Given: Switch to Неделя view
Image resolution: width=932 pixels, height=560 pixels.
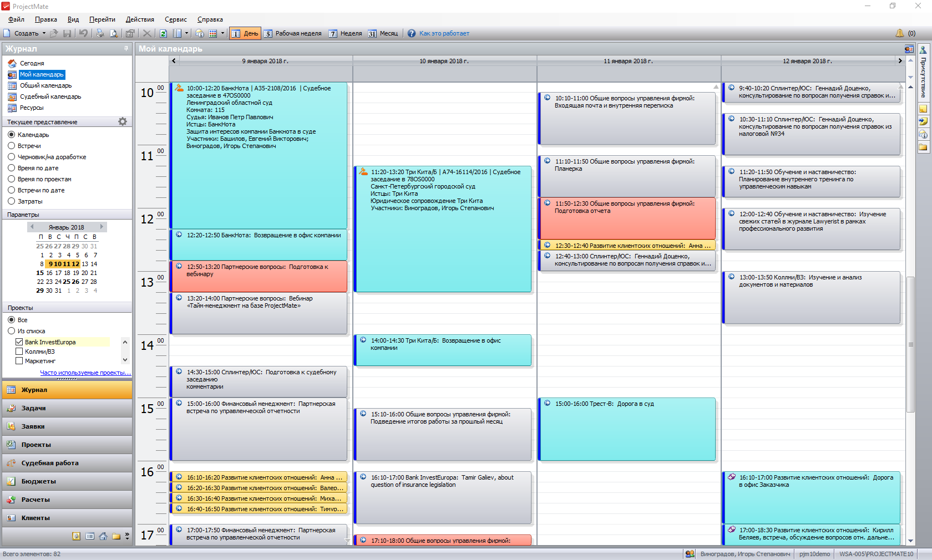Looking at the screenshot, I should coord(345,33).
